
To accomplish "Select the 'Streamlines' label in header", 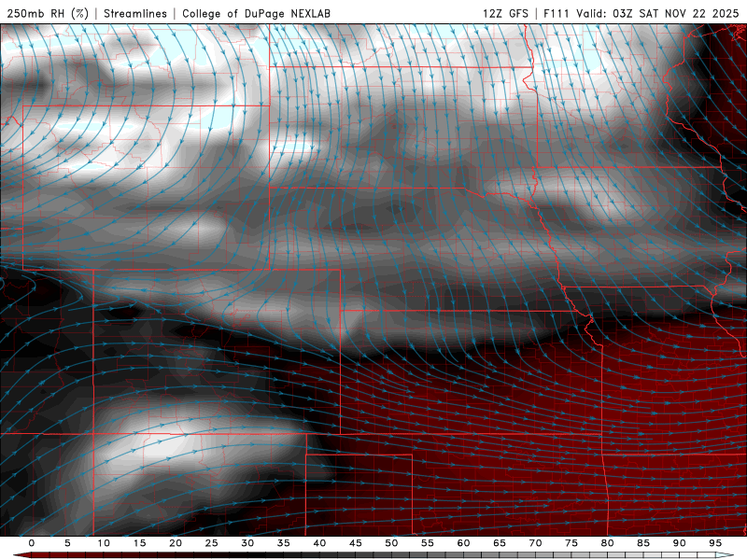I will [135, 13].
